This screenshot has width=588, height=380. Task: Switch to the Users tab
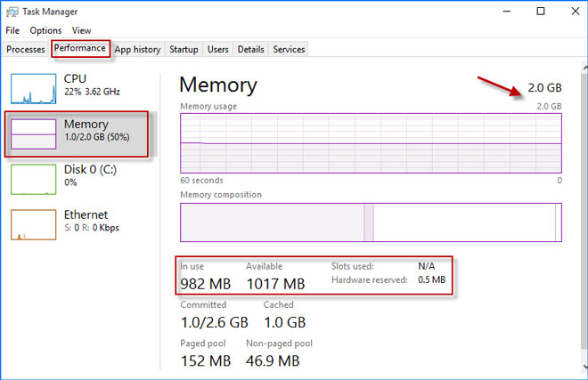(x=218, y=49)
